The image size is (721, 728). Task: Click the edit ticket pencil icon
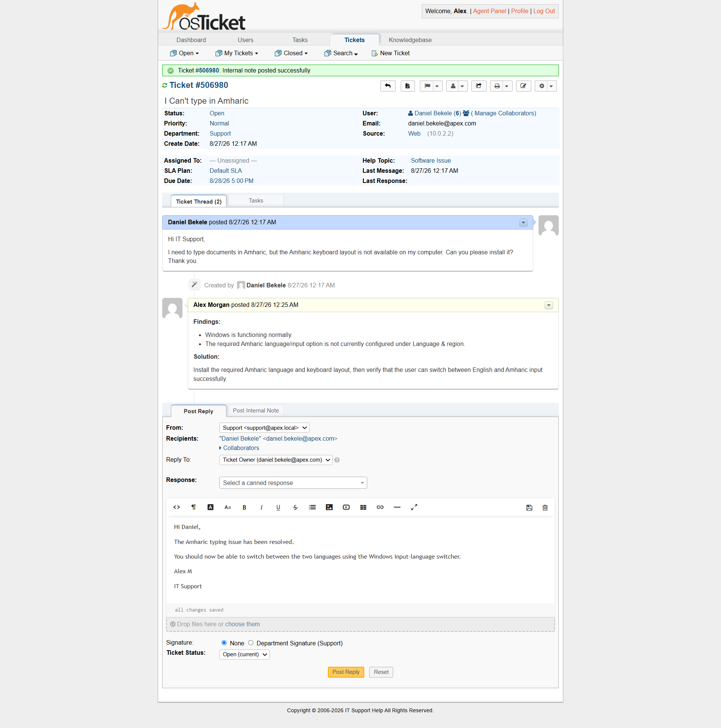[523, 86]
